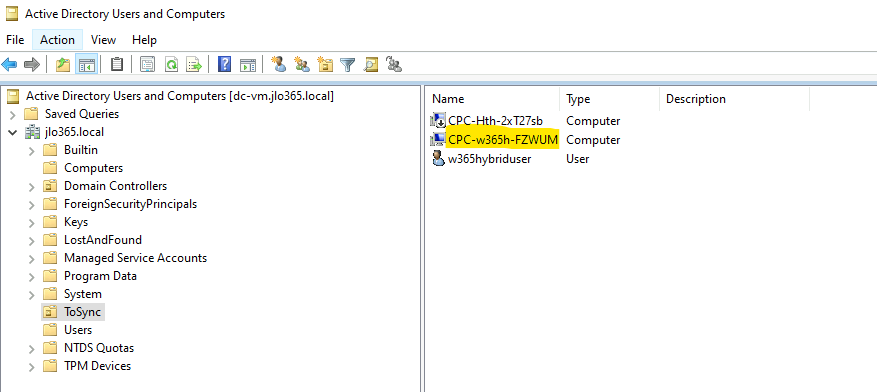This screenshot has width=877, height=392.
Task: Expand the Domain Controllers node
Action: coord(32,186)
